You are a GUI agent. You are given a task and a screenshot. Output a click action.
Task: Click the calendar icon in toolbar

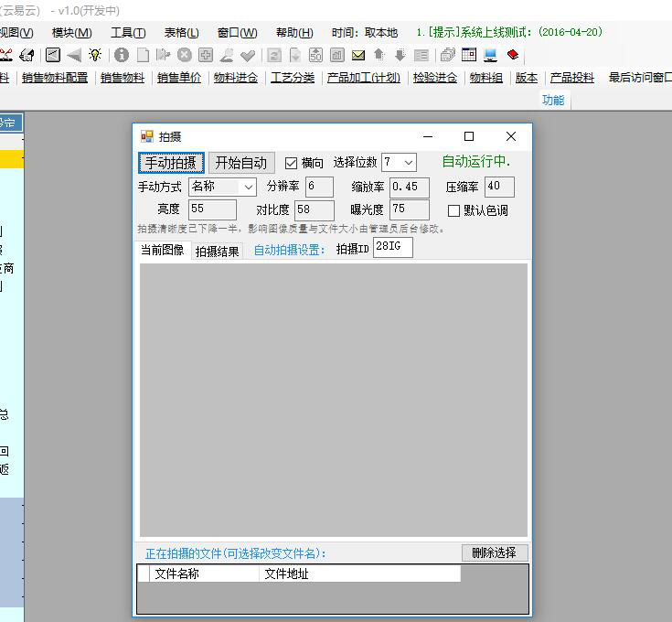pyautogui.click(x=469, y=55)
